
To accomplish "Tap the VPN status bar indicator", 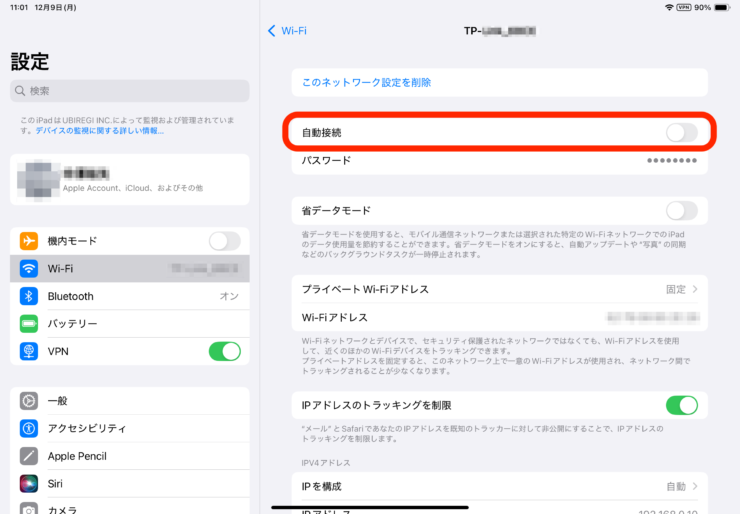I will (x=683, y=8).
